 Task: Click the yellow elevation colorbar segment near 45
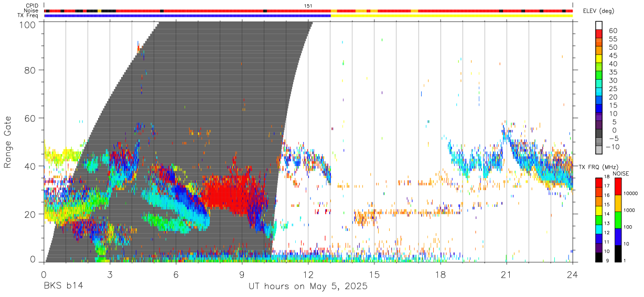click(598, 59)
